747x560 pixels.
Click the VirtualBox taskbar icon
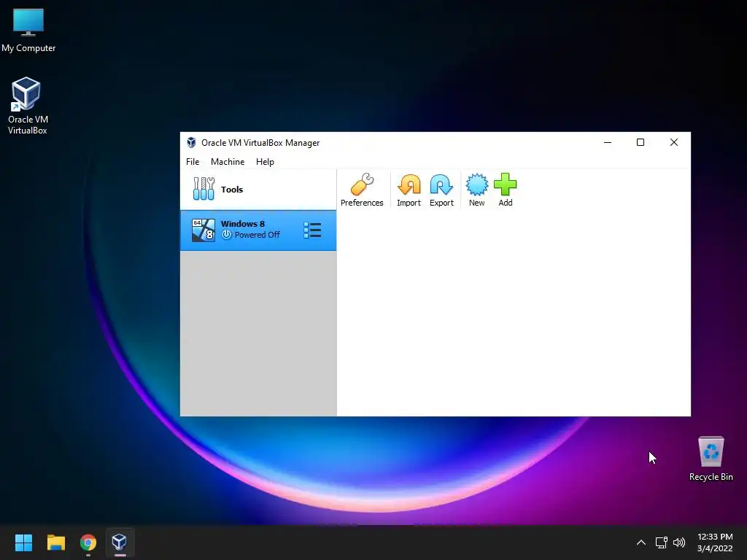click(x=120, y=542)
